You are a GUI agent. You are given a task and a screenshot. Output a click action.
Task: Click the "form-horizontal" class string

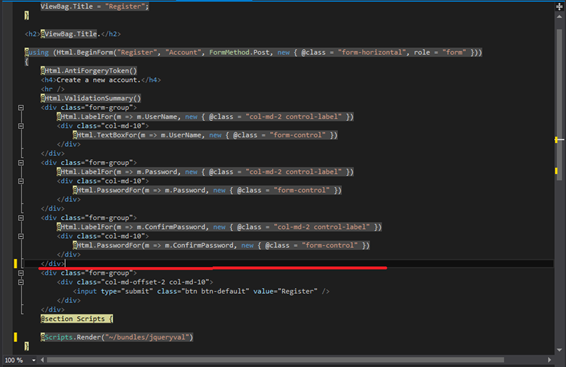click(x=372, y=52)
